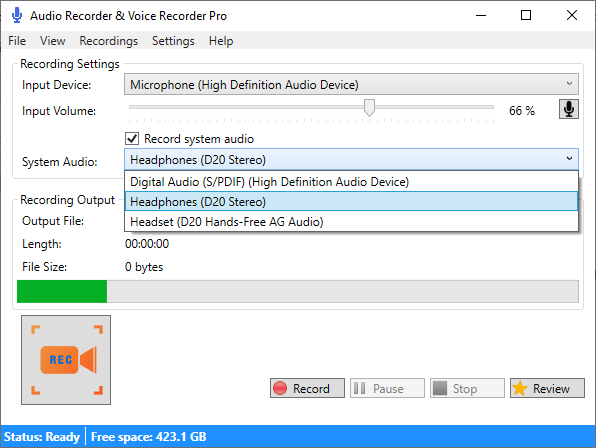Click the 00:00:00 length value
Image resolution: width=596 pixels, height=448 pixels.
coord(147,244)
